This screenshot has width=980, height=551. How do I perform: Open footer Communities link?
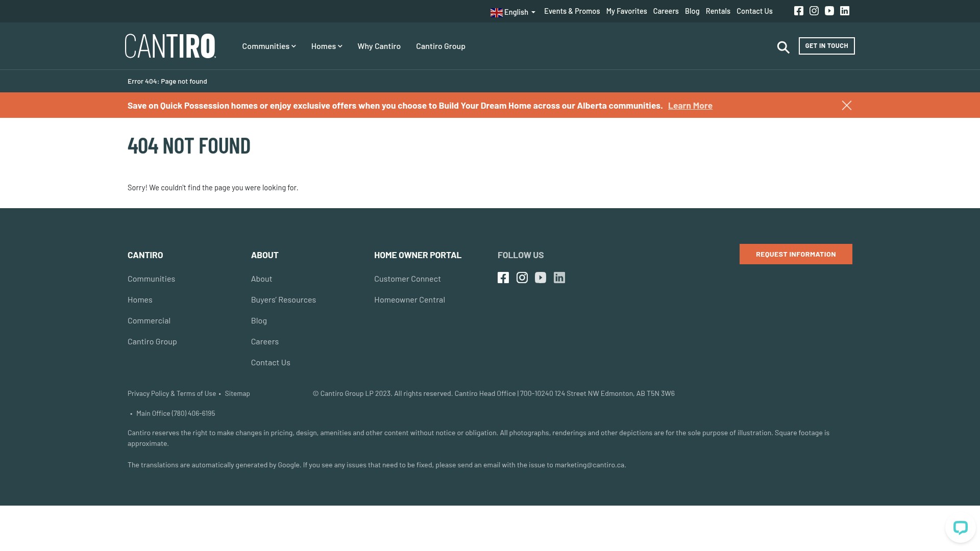coord(151,279)
